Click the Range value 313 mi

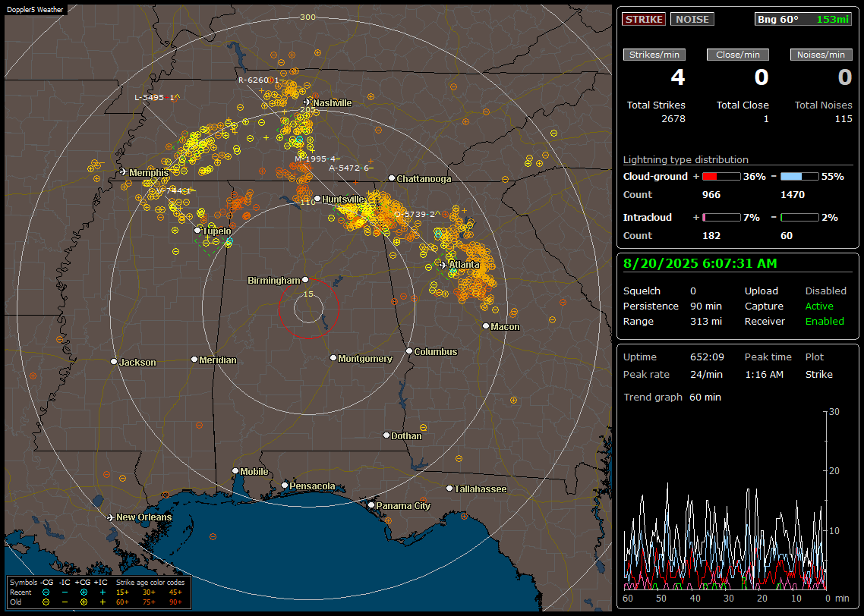706,322
